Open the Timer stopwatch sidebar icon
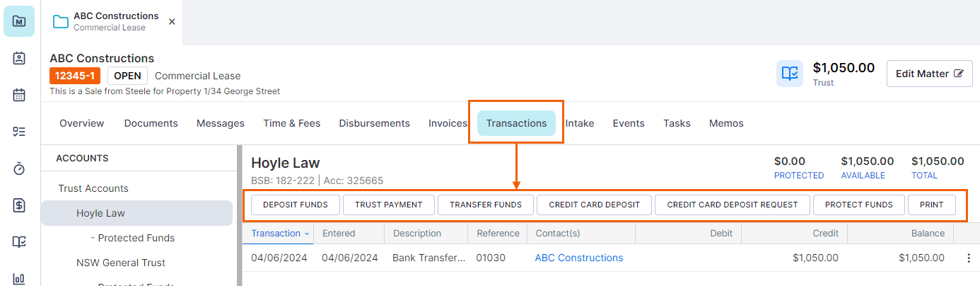 click(x=19, y=168)
